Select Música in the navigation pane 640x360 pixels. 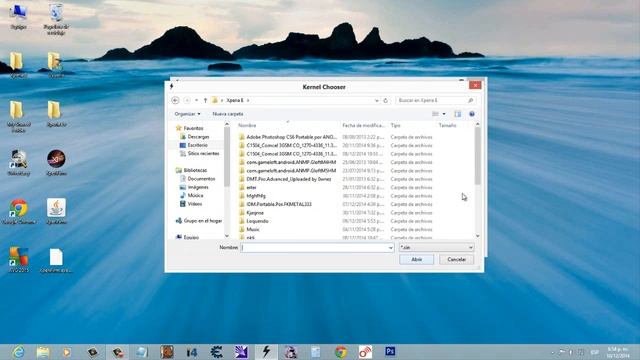(196, 196)
